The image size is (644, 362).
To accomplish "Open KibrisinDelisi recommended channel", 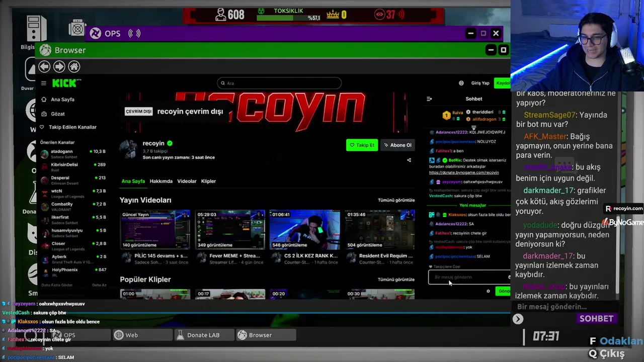I will coord(73,166).
